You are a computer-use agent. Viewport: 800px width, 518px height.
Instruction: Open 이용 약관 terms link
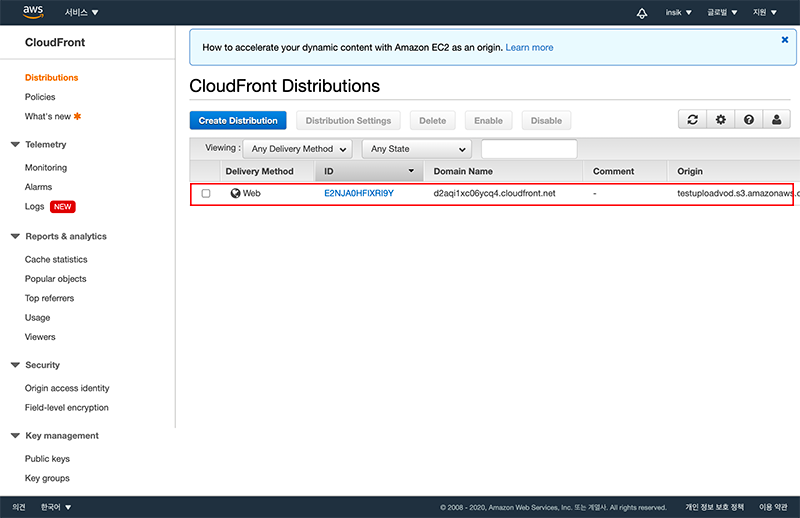[x=773, y=507]
